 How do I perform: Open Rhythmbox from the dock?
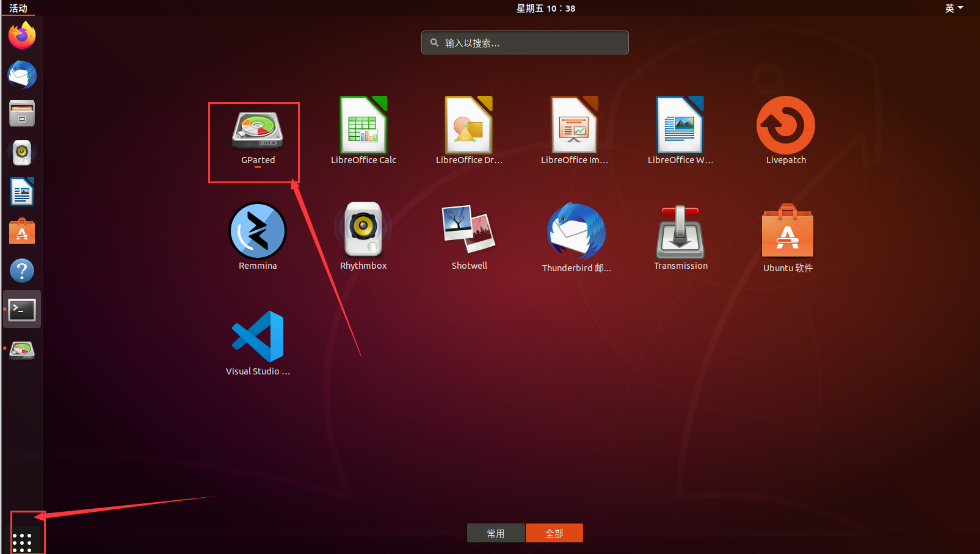pos(22,153)
